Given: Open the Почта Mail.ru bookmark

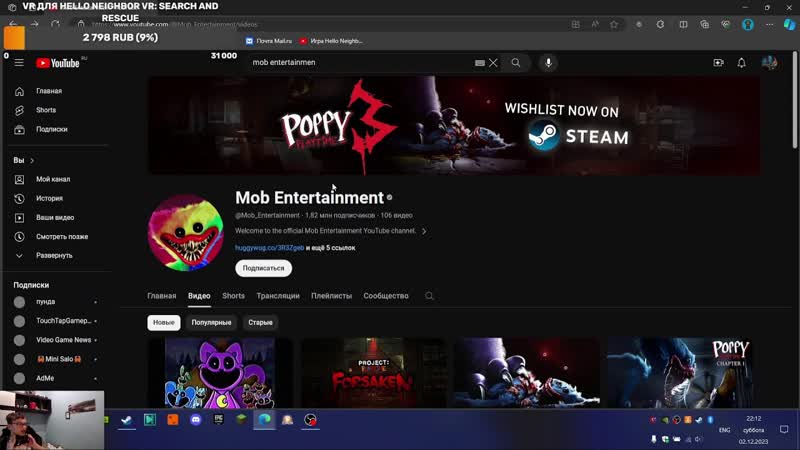Looking at the screenshot, I should coord(269,41).
